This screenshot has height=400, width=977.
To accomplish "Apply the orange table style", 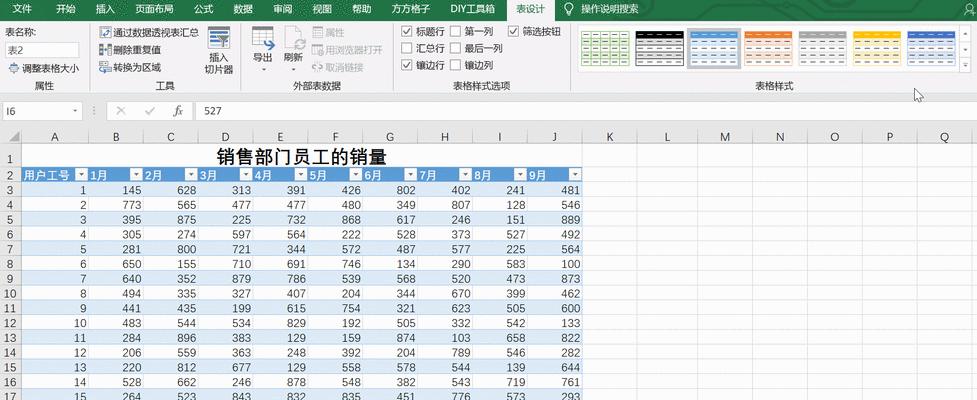I will [768, 48].
